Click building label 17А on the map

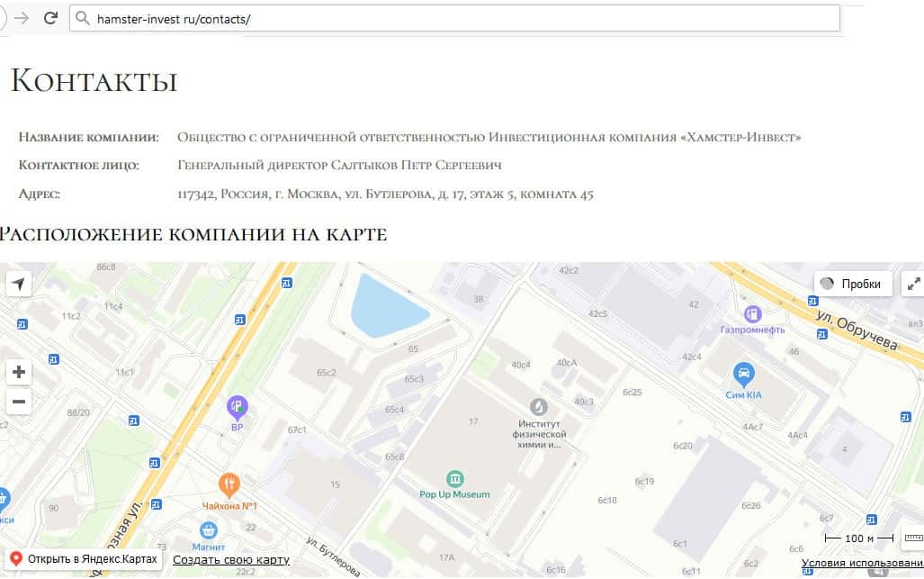(446, 557)
